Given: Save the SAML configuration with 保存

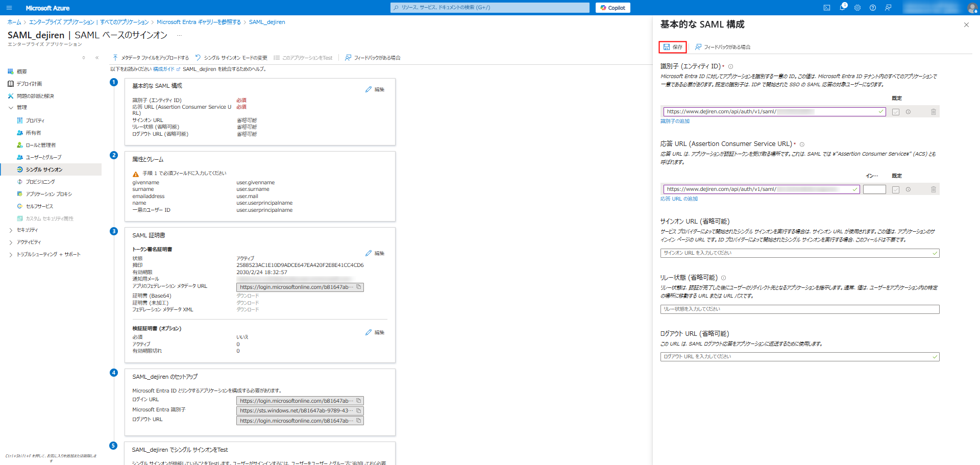Looking at the screenshot, I should point(673,47).
